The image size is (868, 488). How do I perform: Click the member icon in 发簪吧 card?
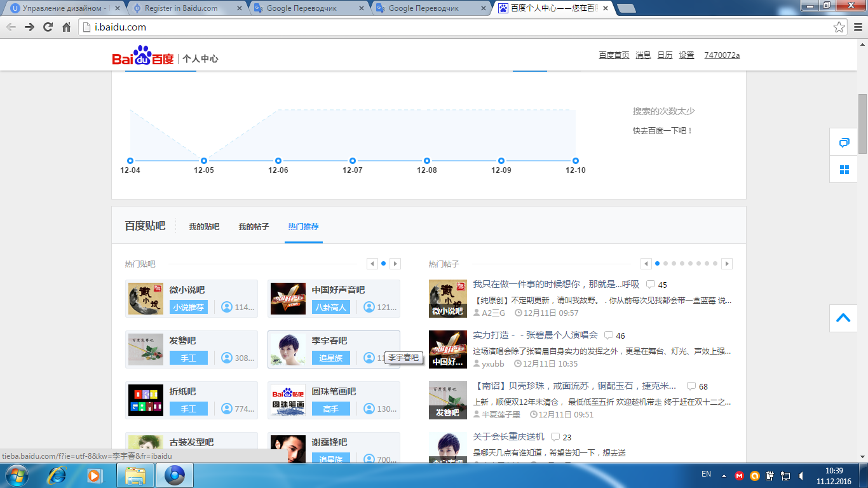(227, 358)
